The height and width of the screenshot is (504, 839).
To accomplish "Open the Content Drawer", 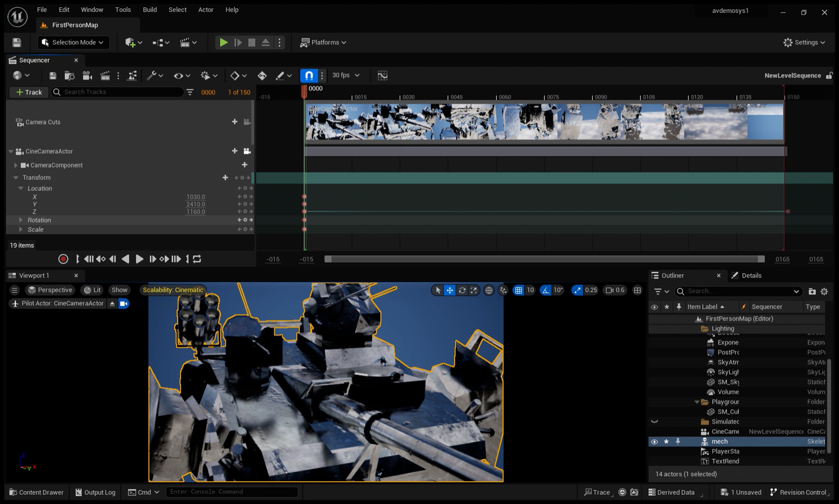I will tap(36, 492).
